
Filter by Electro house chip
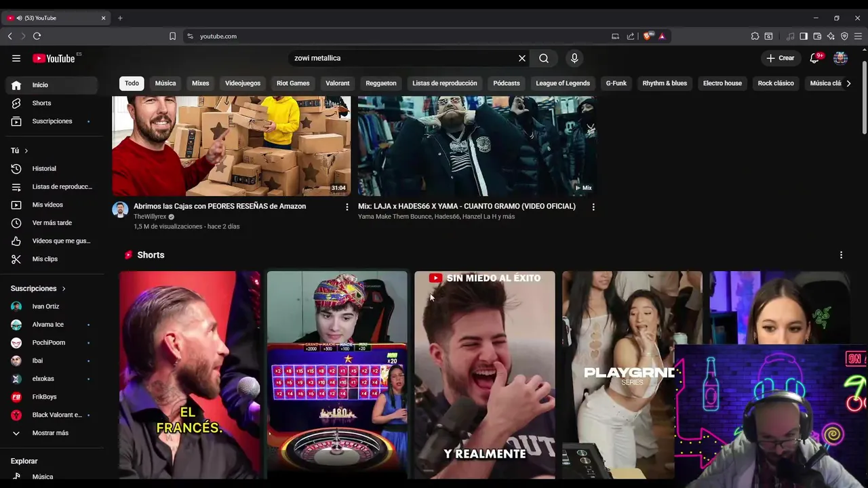point(722,83)
